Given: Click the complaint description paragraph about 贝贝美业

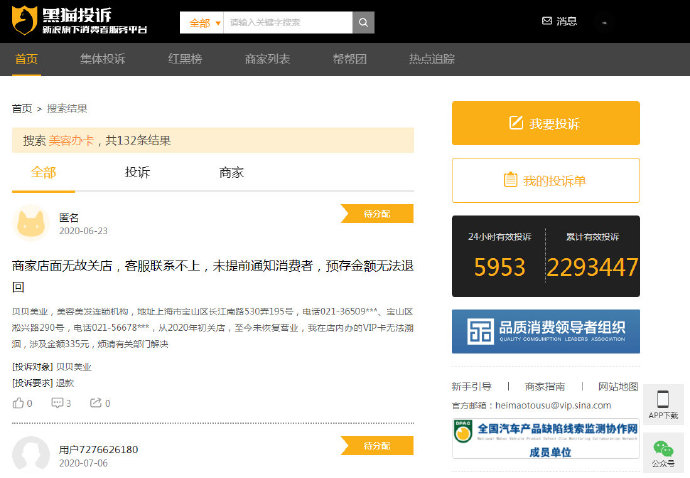Looking at the screenshot, I should [x=213, y=327].
